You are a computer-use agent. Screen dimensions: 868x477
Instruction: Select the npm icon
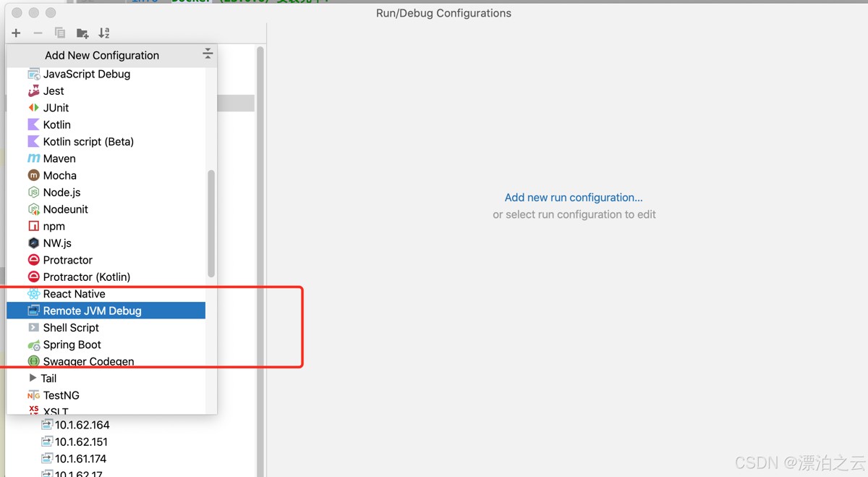coord(33,226)
